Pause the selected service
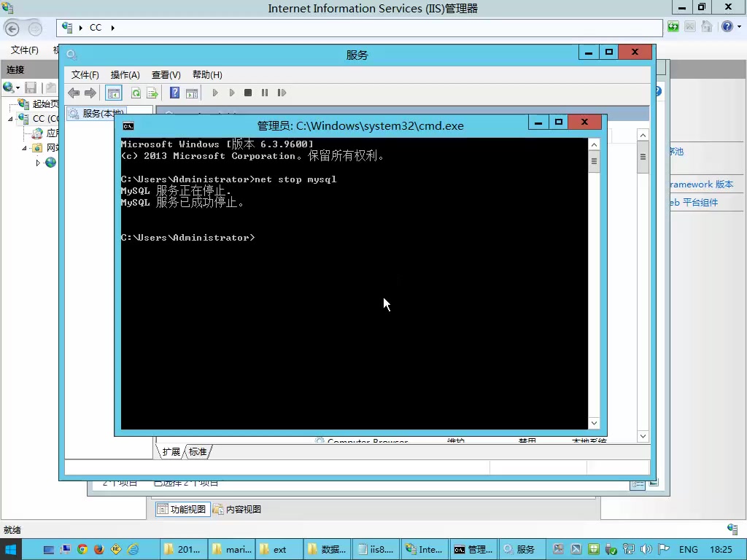 [x=264, y=93]
